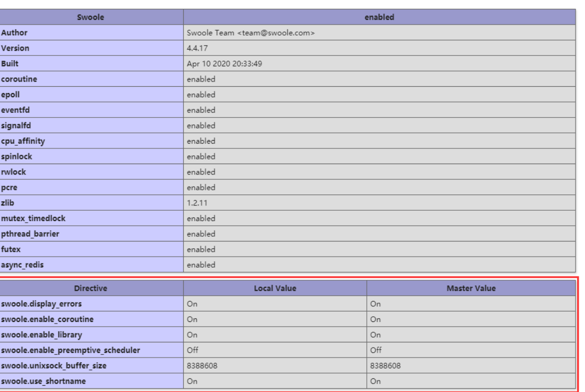Click the swoole.enable_preemptive_scheduler local value Off
Image resolution: width=585 pixels, height=392 pixels.
[193, 350]
